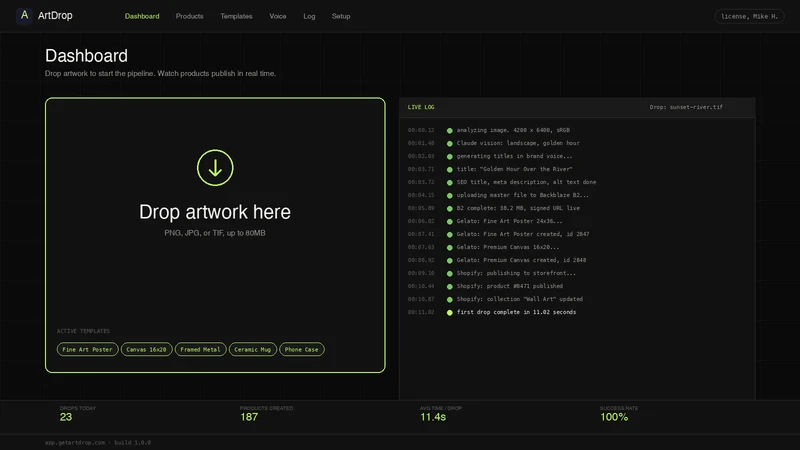
Task: Click log line "uploading master file to Backblaze"
Action: (x=522, y=195)
